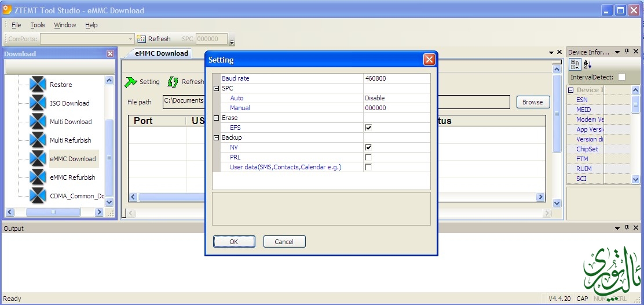
Task: Click the eMMC Download item icon
Action: tap(38, 159)
